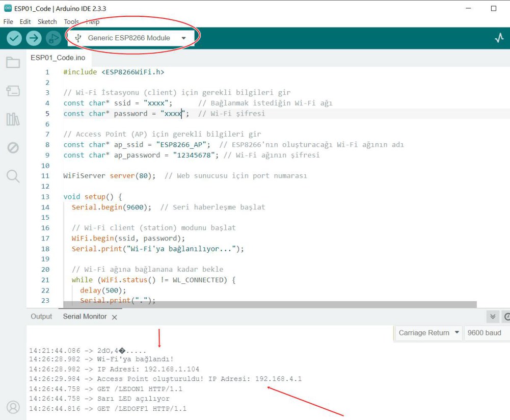
Task: Open the Library Manager sidebar panel
Action: click(13, 119)
